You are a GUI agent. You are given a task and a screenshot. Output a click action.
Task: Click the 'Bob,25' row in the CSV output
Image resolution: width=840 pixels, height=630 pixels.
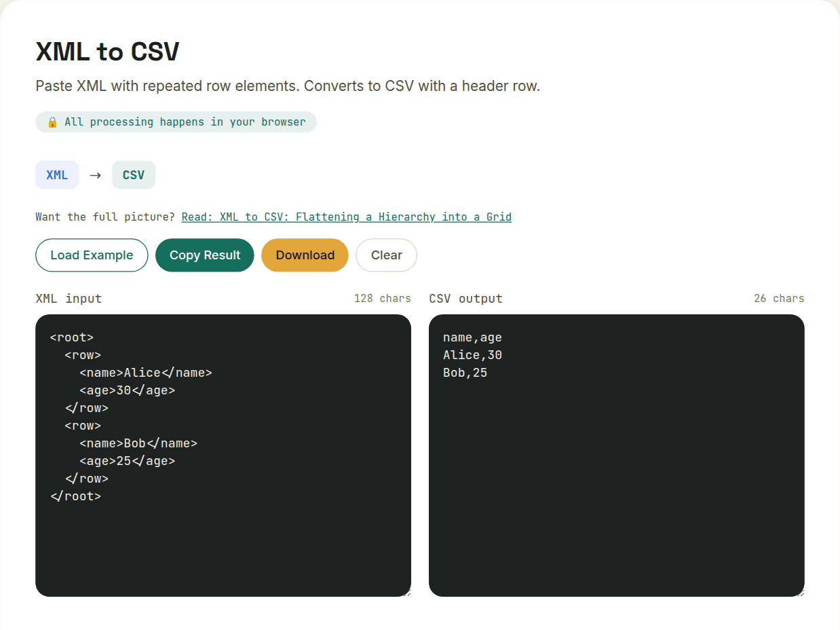(x=465, y=373)
